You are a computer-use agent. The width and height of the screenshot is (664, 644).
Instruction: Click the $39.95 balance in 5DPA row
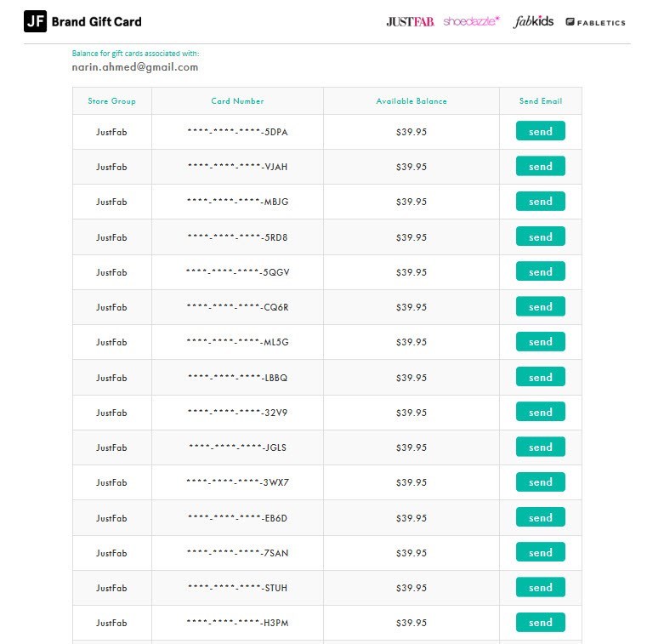(411, 132)
